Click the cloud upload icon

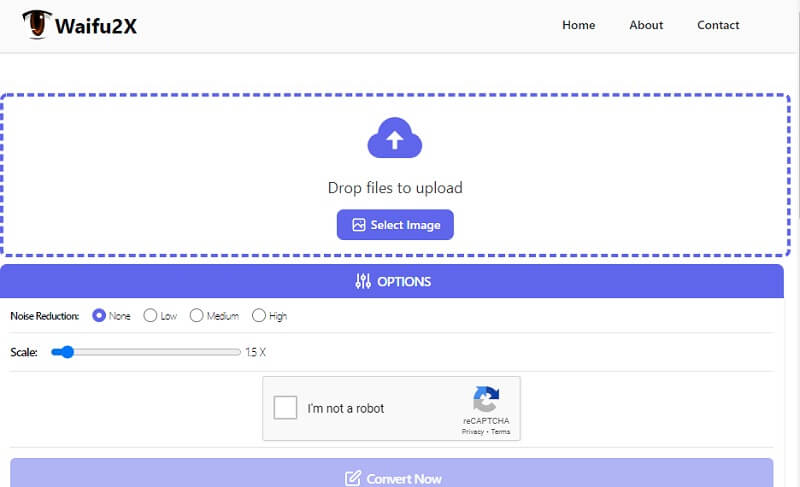[395, 139]
